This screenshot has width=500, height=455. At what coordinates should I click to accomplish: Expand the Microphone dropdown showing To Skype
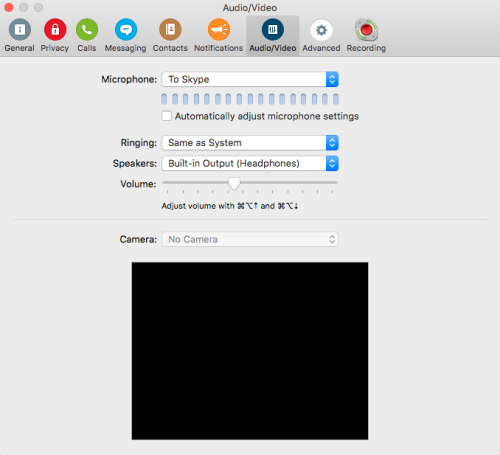(x=250, y=79)
